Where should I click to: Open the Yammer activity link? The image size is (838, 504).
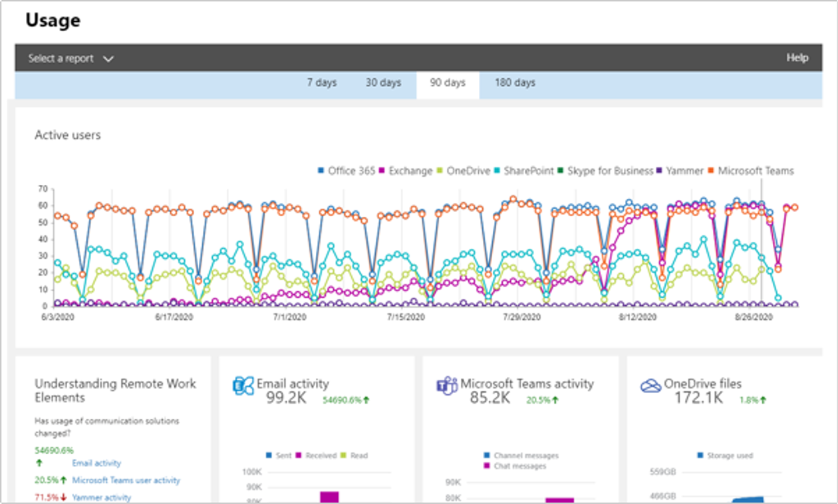101,497
